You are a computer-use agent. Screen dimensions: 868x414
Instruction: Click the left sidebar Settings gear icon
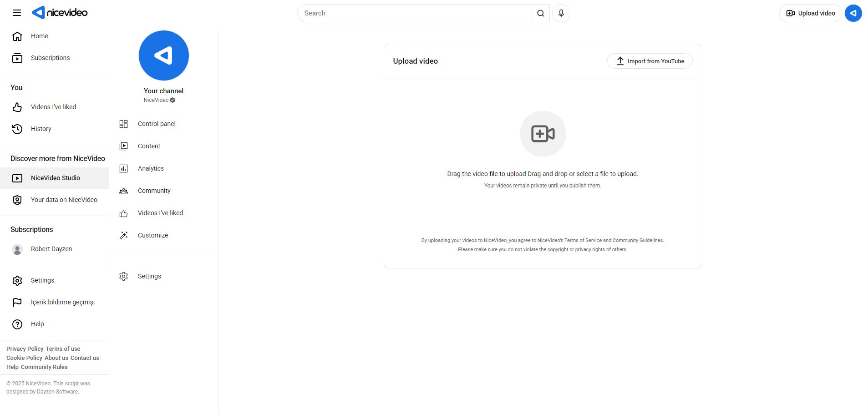tap(17, 281)
